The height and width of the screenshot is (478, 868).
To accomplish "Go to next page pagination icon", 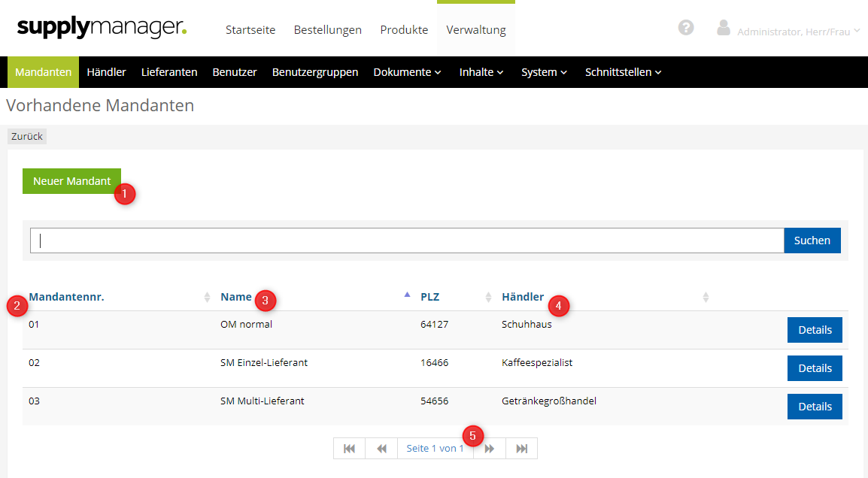I will (490, 449).
